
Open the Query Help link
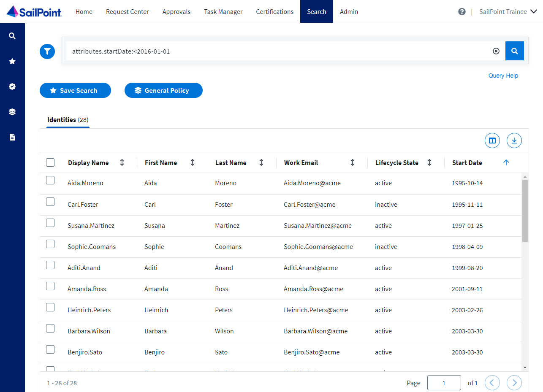[x=503, y=76]
